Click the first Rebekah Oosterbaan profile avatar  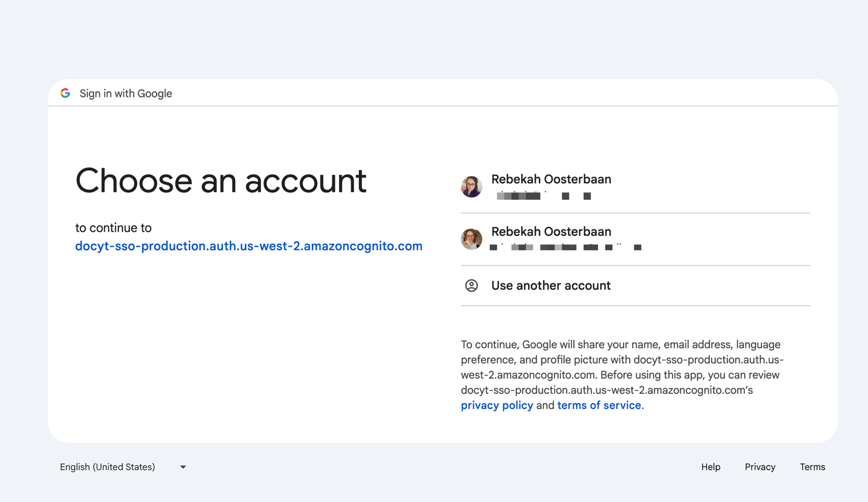471,186
